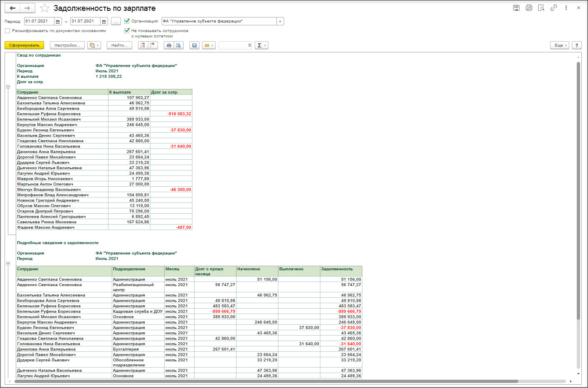Preview icon in the window title bar
Image resolution: width=588 pixels, height=388 pixels.
[x=541, y=8]
